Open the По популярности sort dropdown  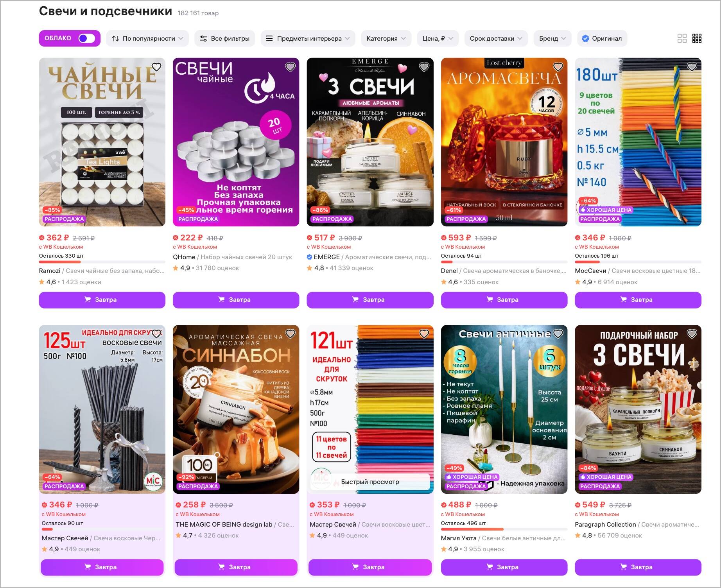coord(147,38)
